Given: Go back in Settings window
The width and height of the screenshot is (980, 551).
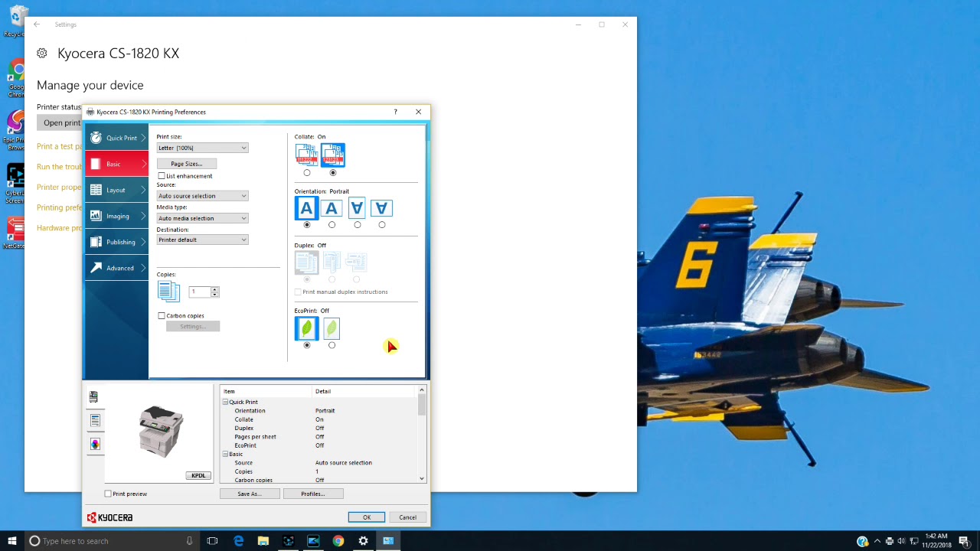Looking at the screenshot, I should click(37, 24).
